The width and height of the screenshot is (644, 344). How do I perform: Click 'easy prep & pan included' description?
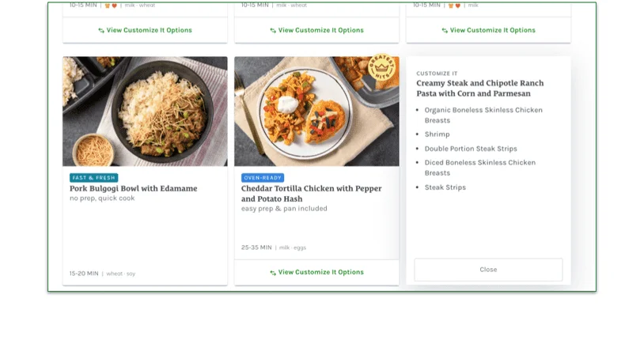click(284, 209)
